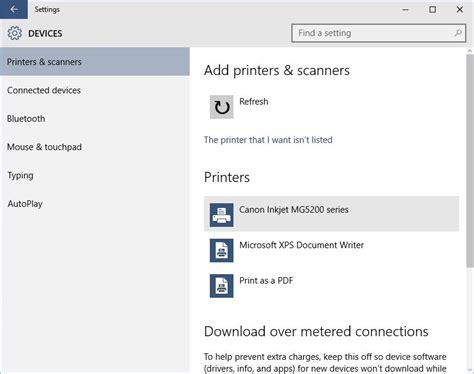Click 'Download over metered connections' heading
Image resolution: width=474 pixels, height=374 pixels.
316,332
